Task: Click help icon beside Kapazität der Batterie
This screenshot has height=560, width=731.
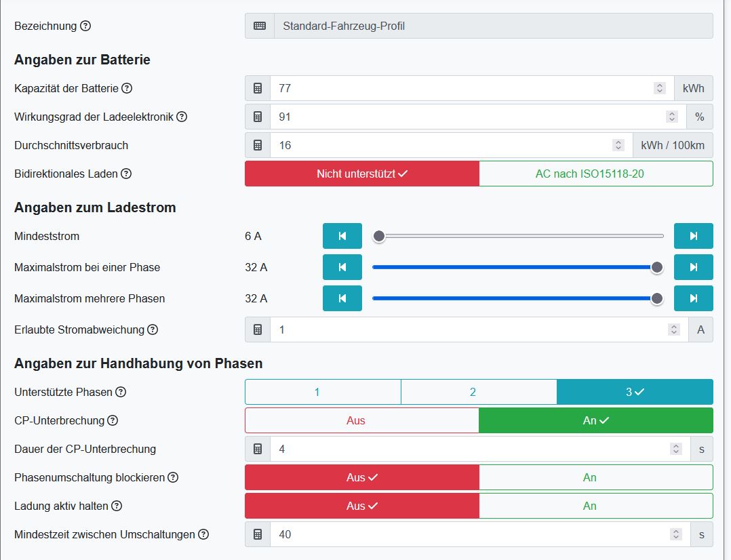Action: (x=127, y=88)
